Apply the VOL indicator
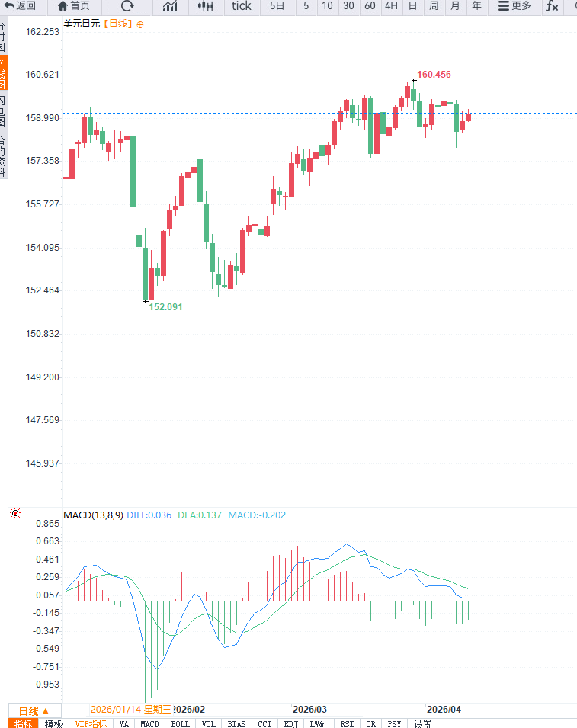The height and width of the screenshot is (728, 577). point(209,723)
